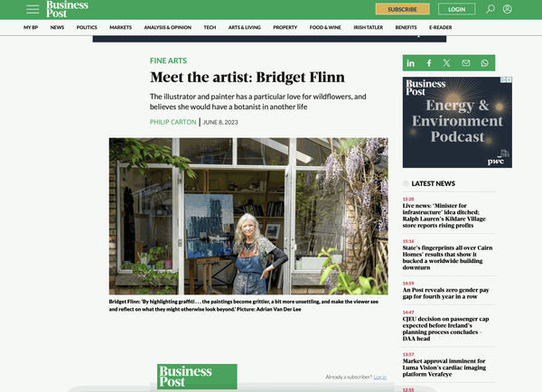Viewport: 542px width, 392px height.
Task: Open the PROPERTY section
Action: 285,27
